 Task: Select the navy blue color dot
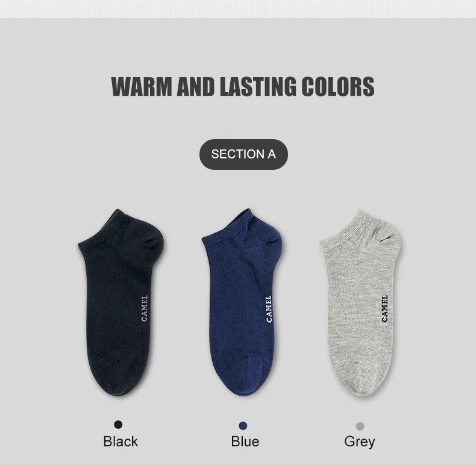click(x=243, y=425)
